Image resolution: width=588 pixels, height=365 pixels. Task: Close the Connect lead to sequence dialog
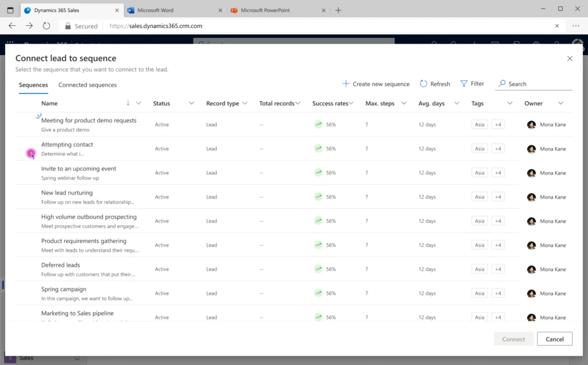(570, 59)
